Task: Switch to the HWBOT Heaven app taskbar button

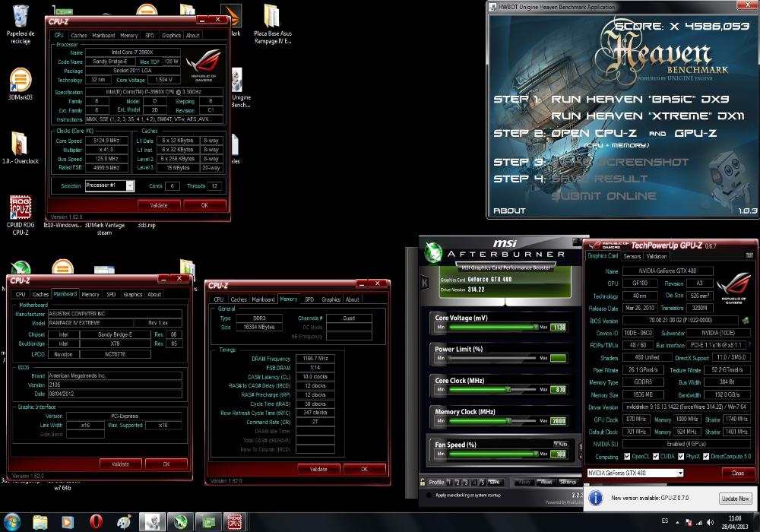Action: [x=152, y=522]
